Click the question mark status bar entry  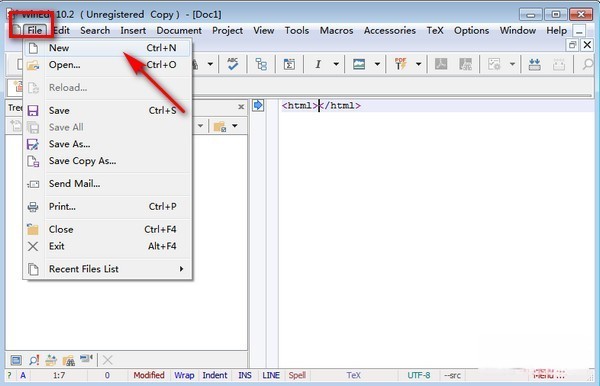coord(10,375)
